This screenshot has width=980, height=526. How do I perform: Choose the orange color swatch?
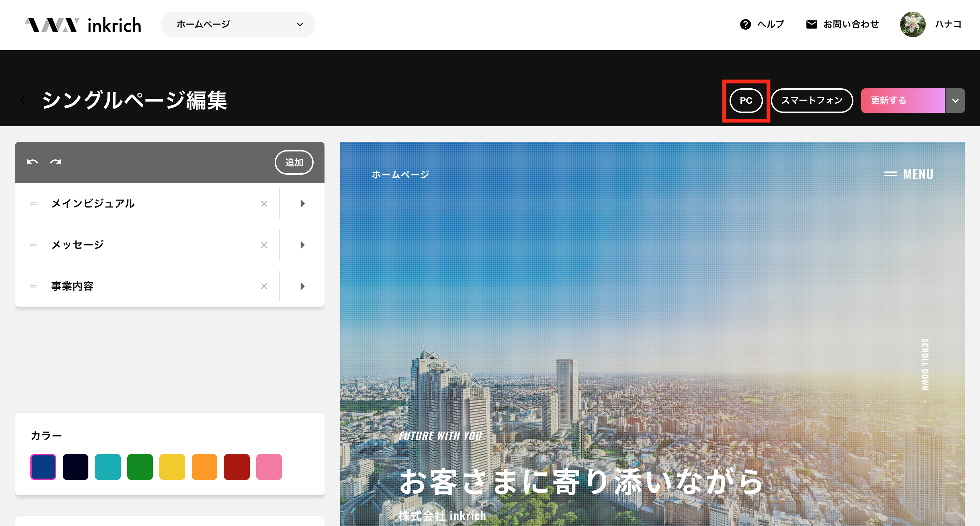click(205, 467)
